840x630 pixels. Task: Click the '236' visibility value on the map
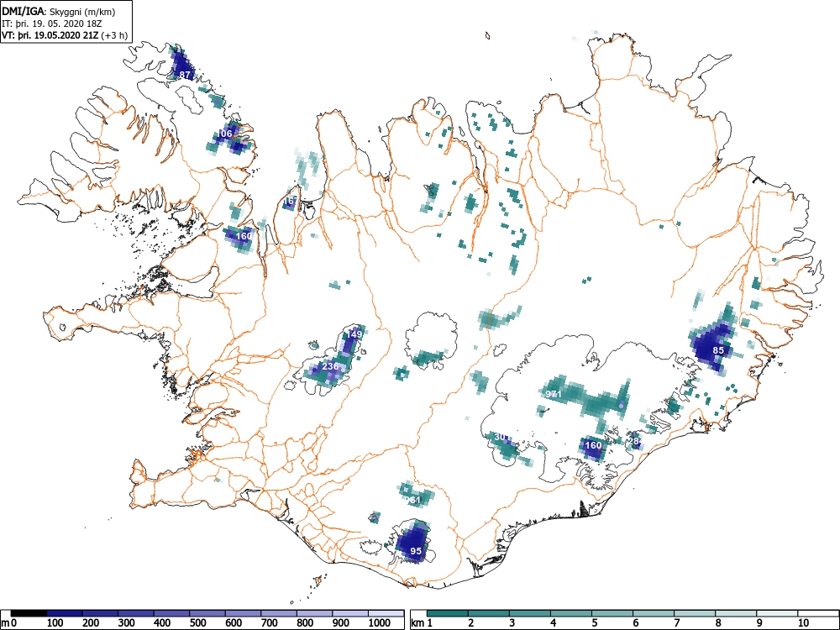click(x=330, y=366)
